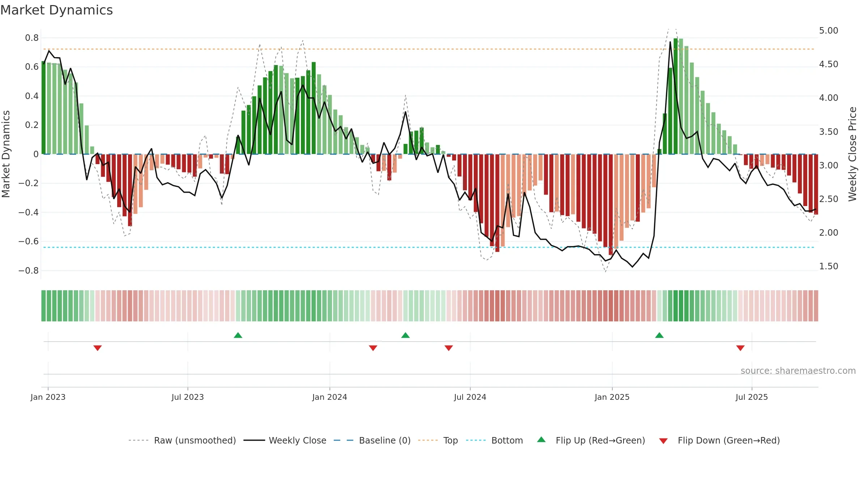Image resolution: width=868 pixels, height=488 pixels.
Task: Click the −0.8 left axis tick label
Action: tap(29, 271)
